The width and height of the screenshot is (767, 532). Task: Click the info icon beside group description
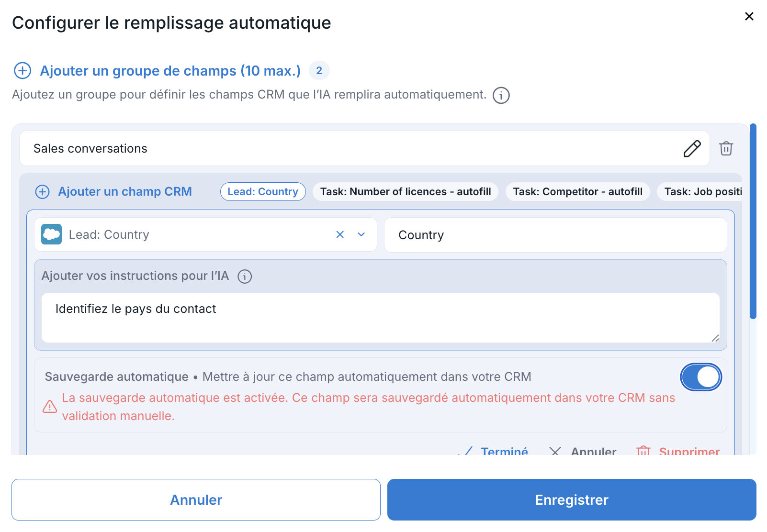501,95
